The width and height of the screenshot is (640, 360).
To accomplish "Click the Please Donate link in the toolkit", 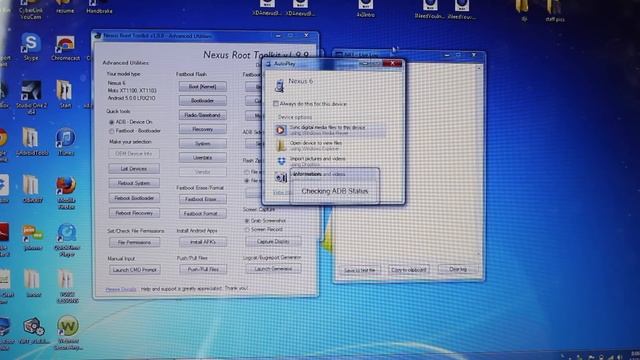I will [x=121, y=289].
